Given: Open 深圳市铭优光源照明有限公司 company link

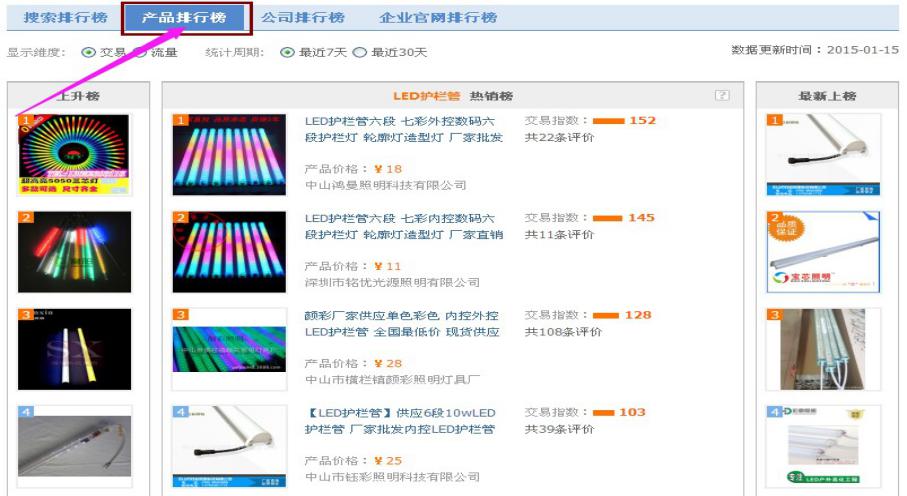Looking at the screenshot, I should point(392,282).
